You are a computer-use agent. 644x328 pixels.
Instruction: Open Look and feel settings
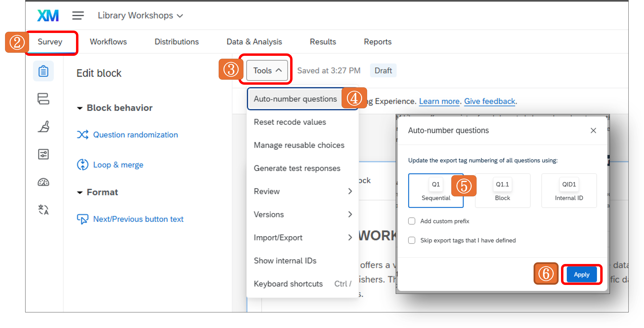pos(43,127)
